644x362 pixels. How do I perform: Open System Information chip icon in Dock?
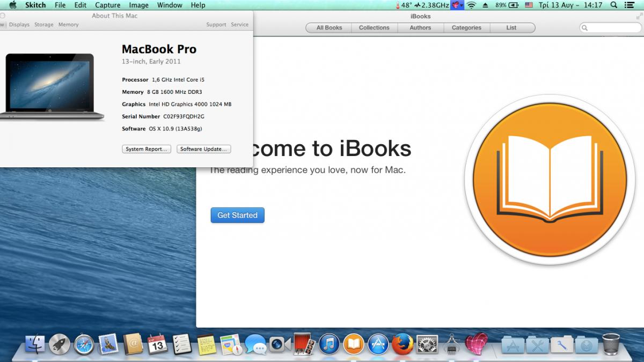point(451,344)
